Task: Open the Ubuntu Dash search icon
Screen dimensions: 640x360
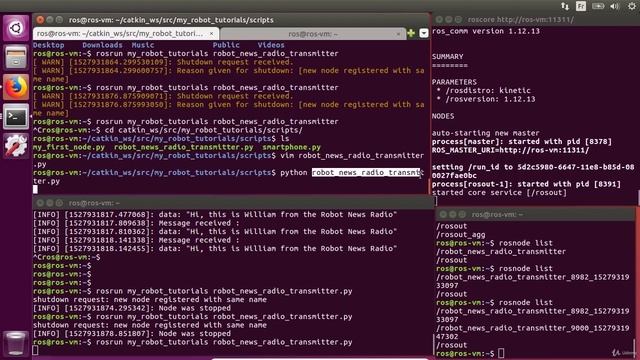Action: pyautogui.click(x=16, y=28)
